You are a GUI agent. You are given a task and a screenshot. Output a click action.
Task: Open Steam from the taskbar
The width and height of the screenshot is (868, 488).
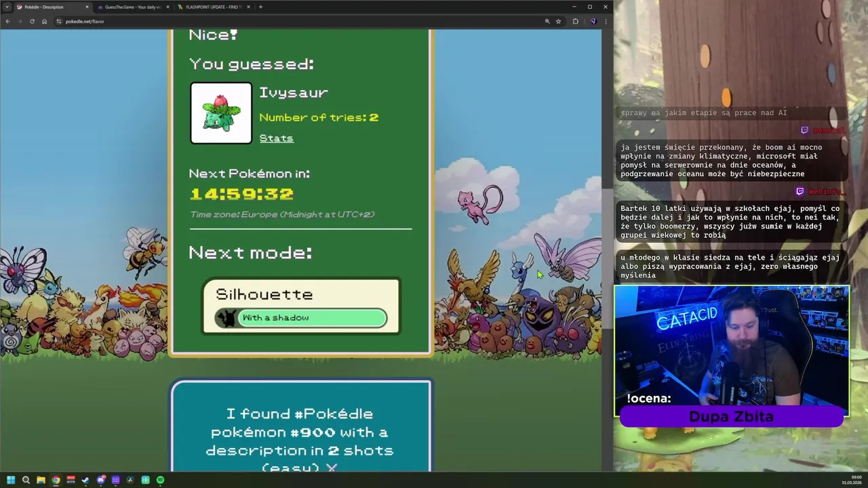pyautogui.click(x=85, y=480)
